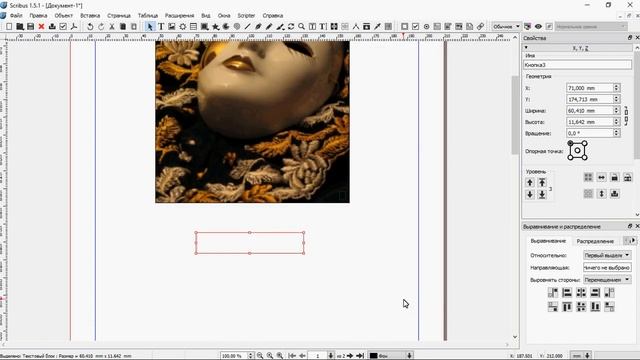
Task: Click the alignment tab scroll right arrow
Action: pyautogui.click(x=633, y=241)
